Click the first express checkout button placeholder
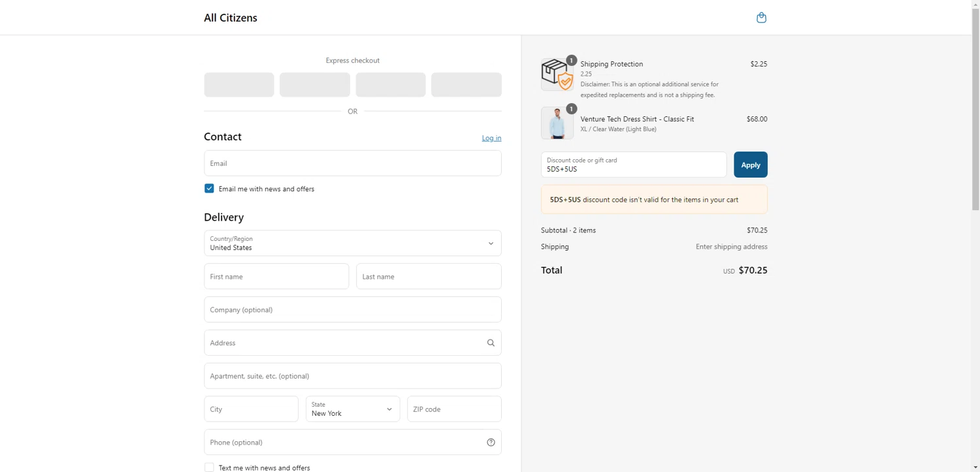The height and width of the screenshot is (472, 980). (239, 85)
